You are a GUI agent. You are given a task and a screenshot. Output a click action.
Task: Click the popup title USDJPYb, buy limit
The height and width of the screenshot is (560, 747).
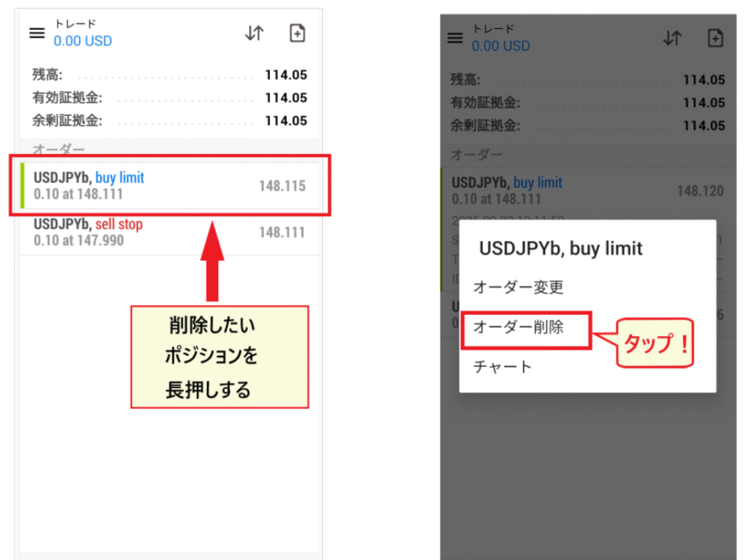tap(560, 249)
